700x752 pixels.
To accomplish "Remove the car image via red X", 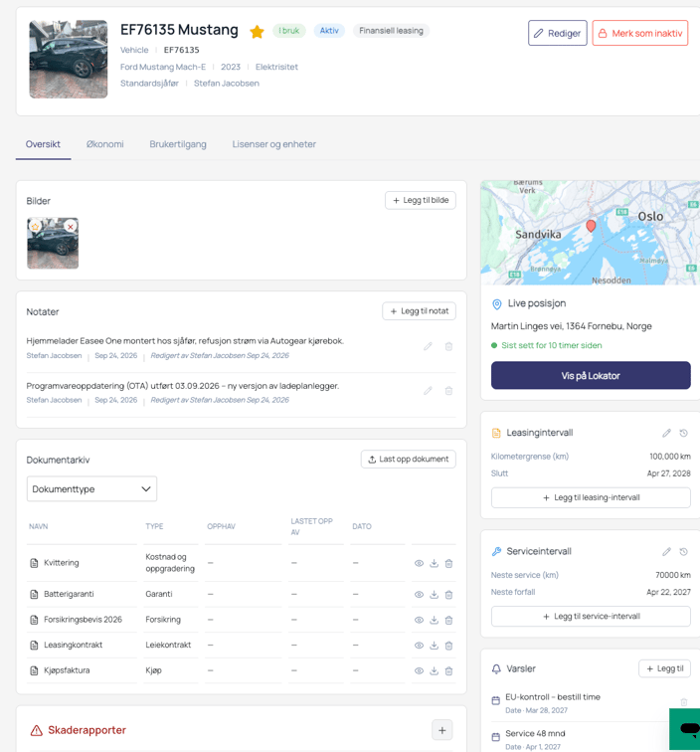I will coord(71,227).
